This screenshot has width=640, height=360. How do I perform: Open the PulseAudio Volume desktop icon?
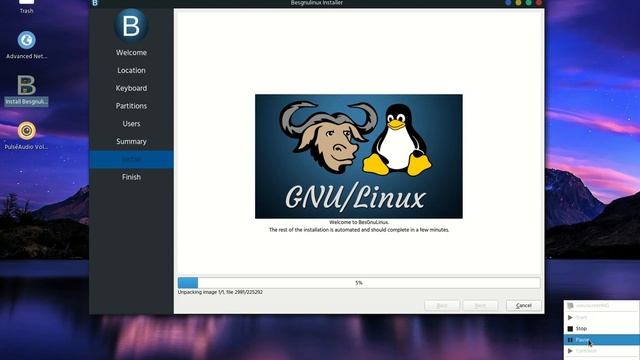pos(27,136)
